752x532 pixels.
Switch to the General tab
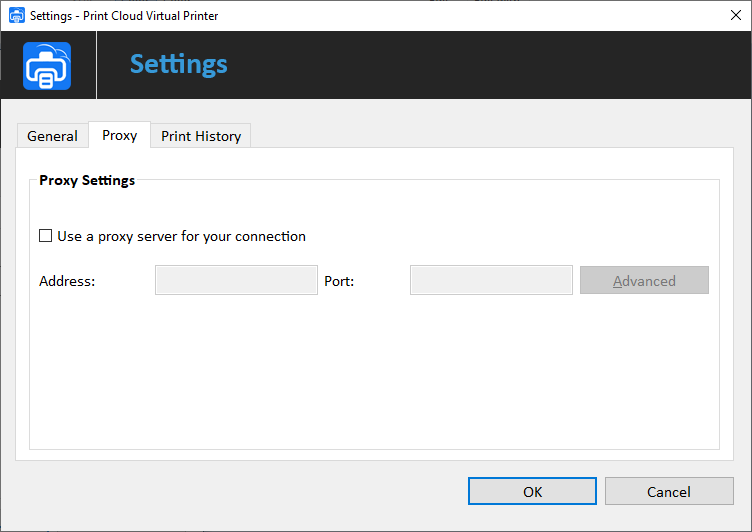point(52,136)
